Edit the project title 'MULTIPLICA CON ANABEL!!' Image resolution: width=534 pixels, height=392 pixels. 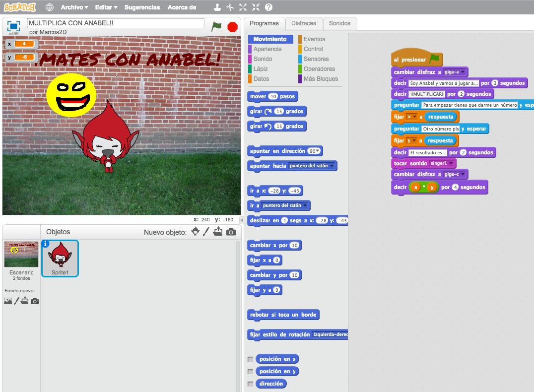(115, 23)
